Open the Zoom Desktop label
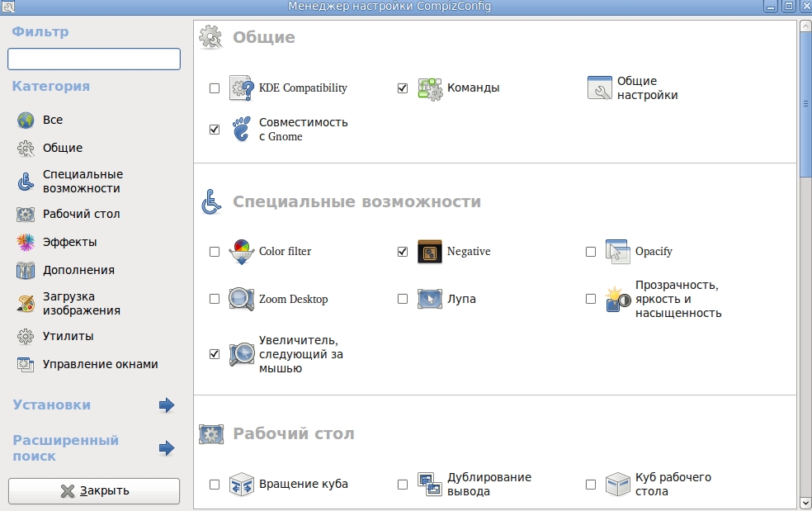812x511 pixels. pyautogui.click(x=294, y=300)
